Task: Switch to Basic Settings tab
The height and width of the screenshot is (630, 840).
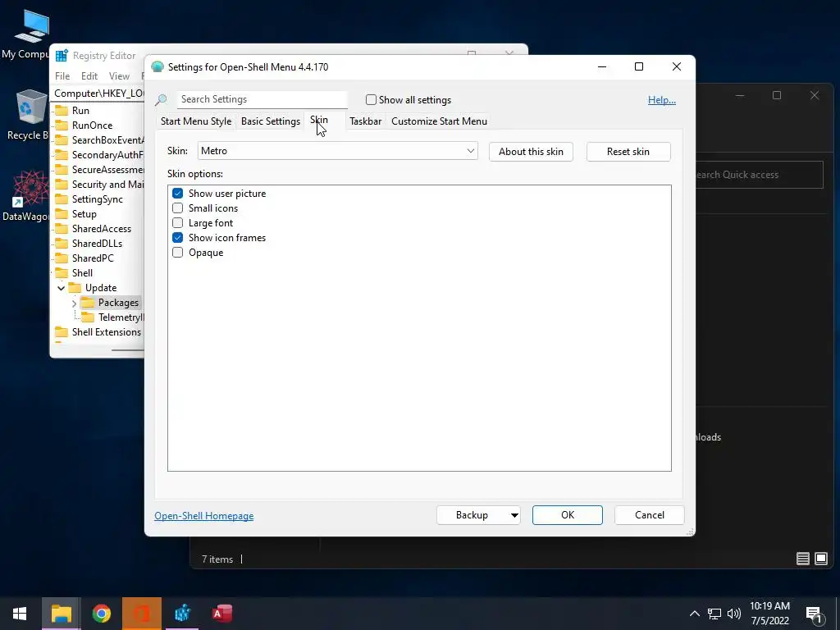Action: 271,121
